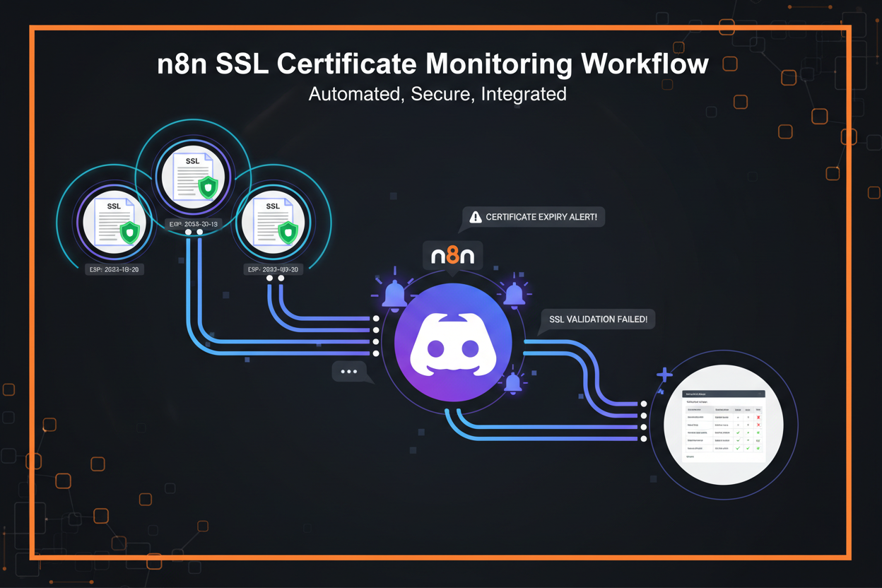The image size is (882, 588).
Task: Click the green shield on the leftmost certificate
Action: 129,233
